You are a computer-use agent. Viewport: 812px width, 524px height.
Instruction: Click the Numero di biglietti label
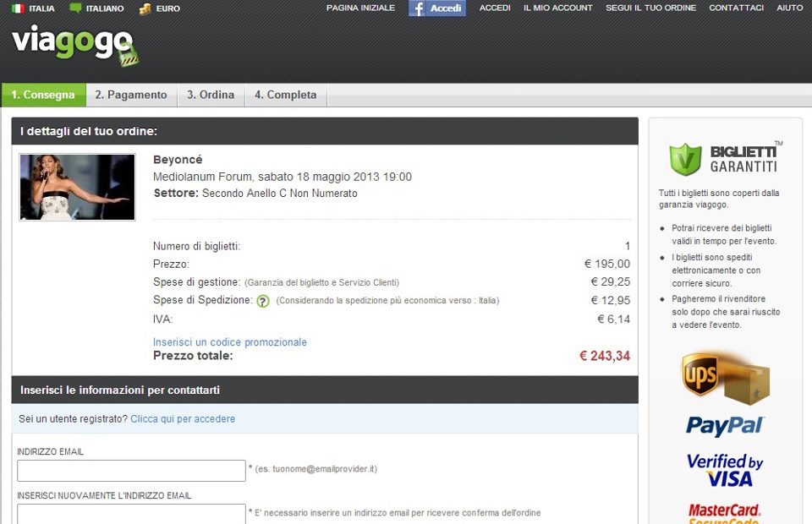(x=197, y=246)
